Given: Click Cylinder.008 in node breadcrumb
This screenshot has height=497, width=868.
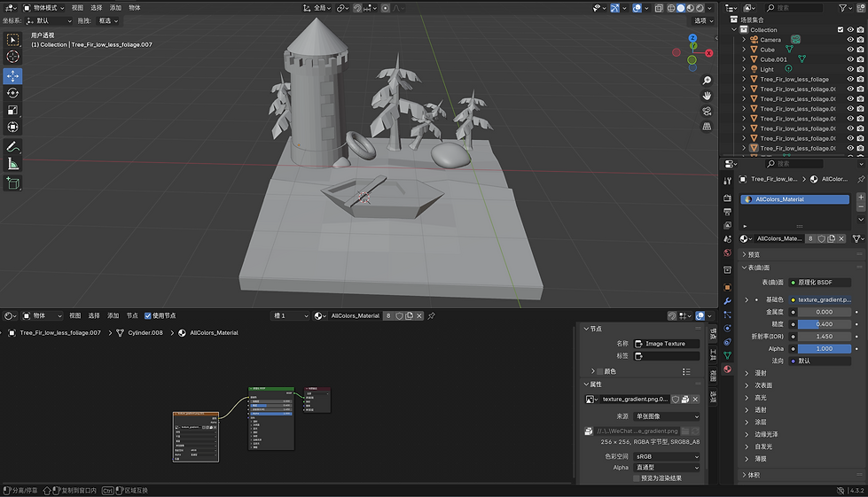Looking at the screenshot, I should tap(145, 333).
